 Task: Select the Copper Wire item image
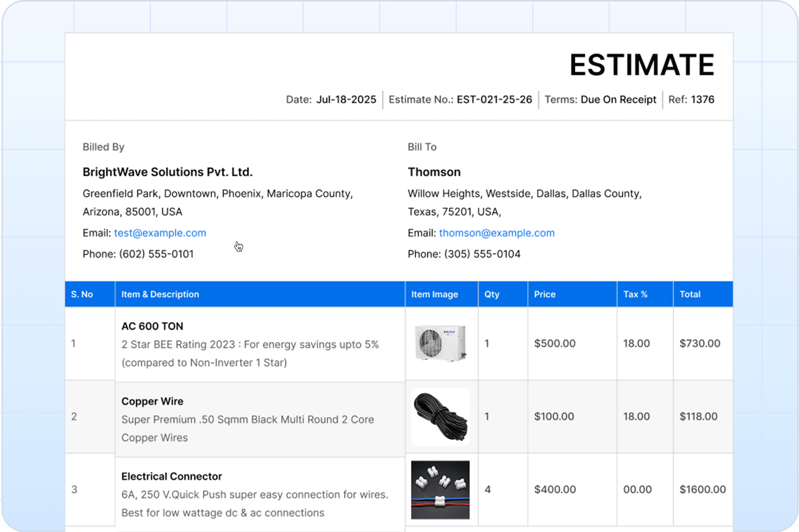point(440,417)
